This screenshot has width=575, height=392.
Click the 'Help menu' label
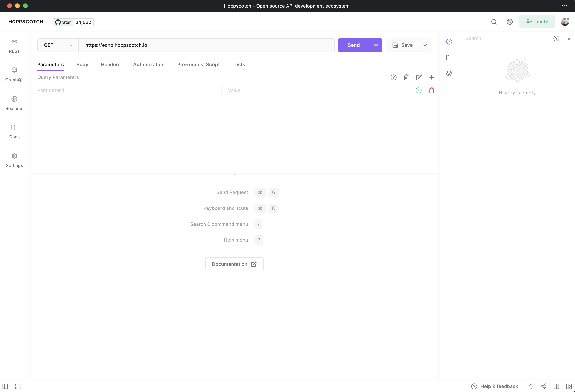(236, 240)
